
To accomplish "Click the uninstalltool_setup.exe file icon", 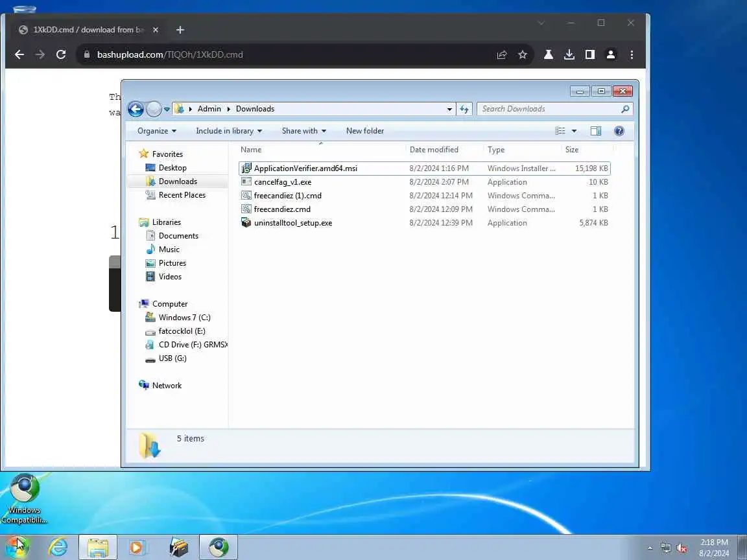I will (246, 223).
